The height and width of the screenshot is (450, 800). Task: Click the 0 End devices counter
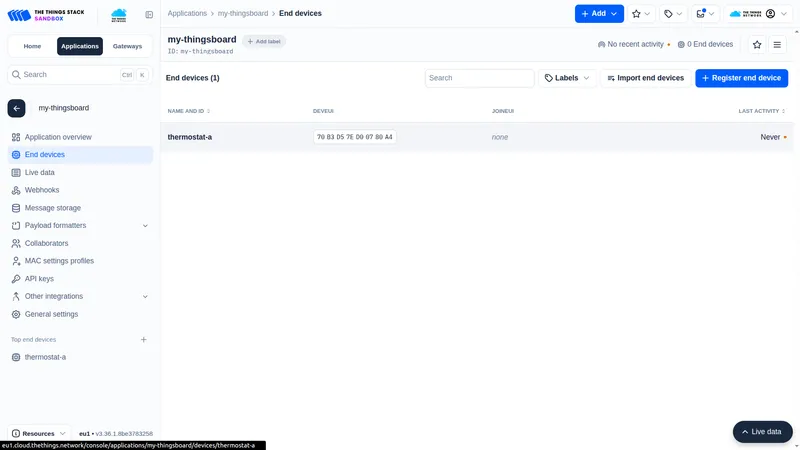(705, 44)
